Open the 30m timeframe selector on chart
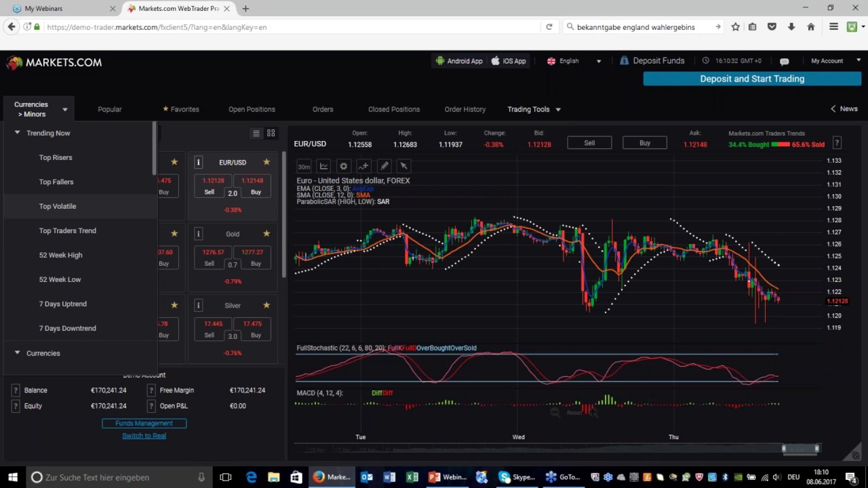The height and width of the screenshot is (488, 868). pos(304,166)
